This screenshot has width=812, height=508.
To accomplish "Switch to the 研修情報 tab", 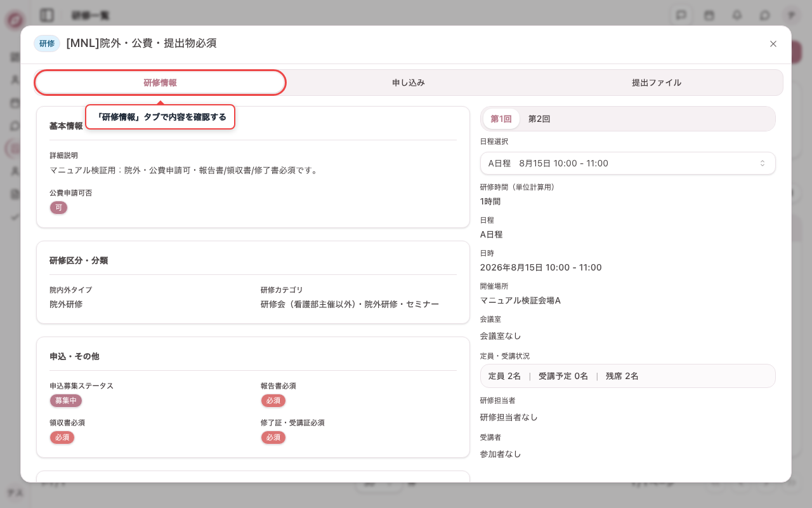I will coord(160,83).
